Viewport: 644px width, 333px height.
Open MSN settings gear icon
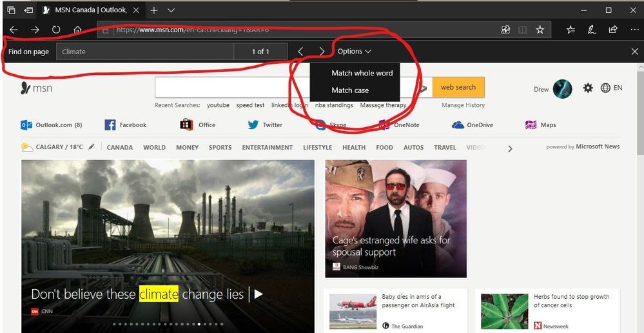pyautogui.click(x=588, y=88)
